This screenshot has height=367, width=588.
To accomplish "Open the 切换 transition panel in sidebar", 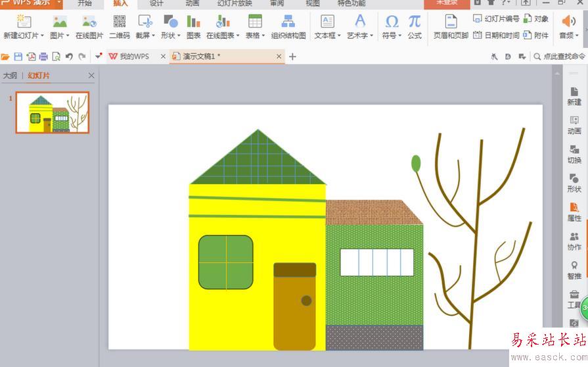I will click(x=574, y=155).
